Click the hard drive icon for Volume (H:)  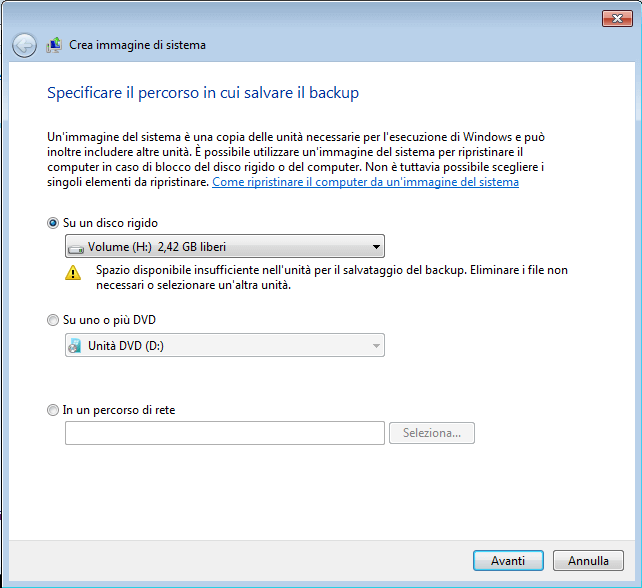(76, 246)
